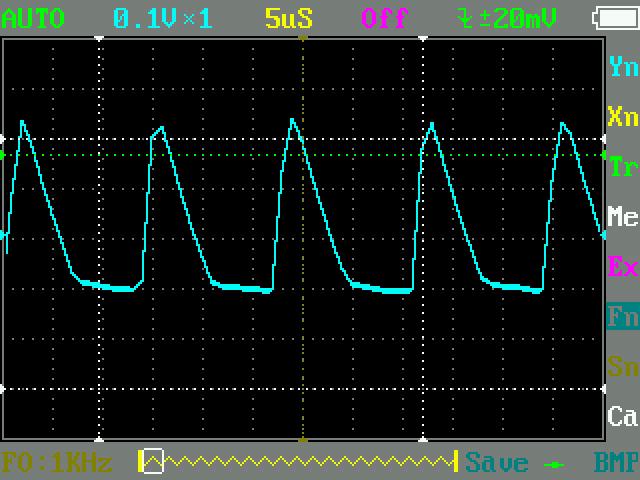Click the battery status icon
The image size is (640, 480).
pos(616,18)
